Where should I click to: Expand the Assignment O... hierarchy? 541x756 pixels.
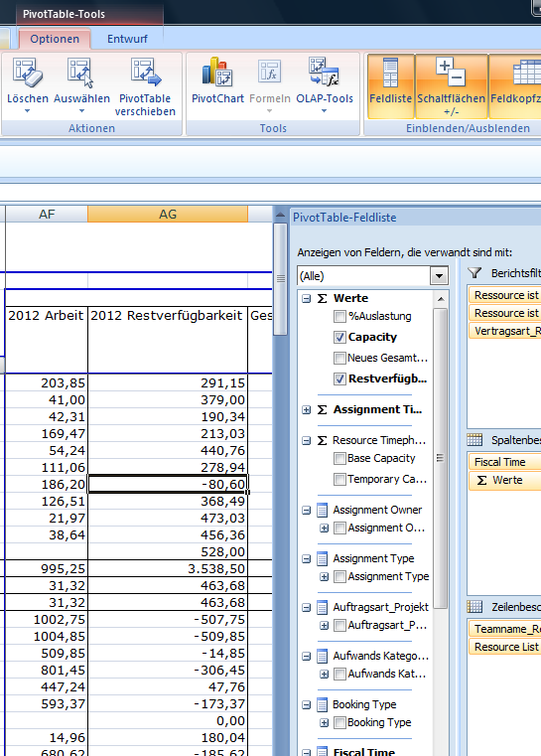pyautogui.click(x=325, y=529)
